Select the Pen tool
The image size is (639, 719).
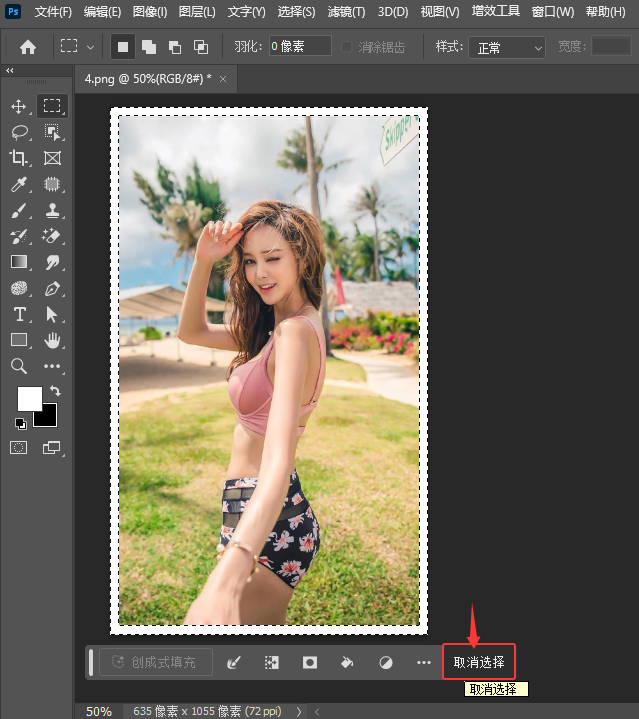[x=52, y=289]
